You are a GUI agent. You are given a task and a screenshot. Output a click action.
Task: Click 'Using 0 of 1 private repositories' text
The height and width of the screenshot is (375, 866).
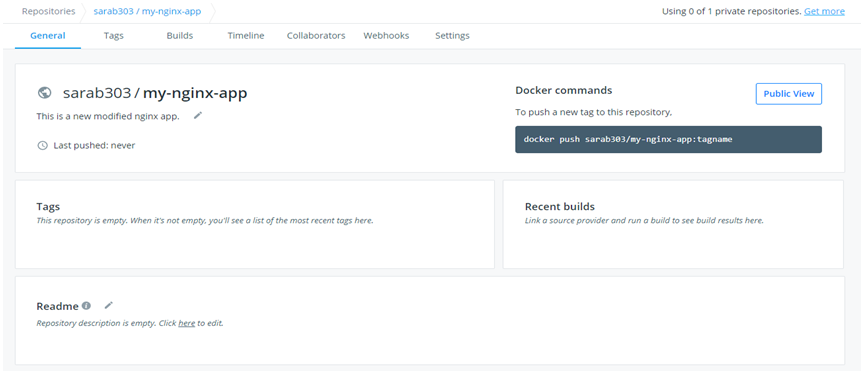tap(732, 11)
